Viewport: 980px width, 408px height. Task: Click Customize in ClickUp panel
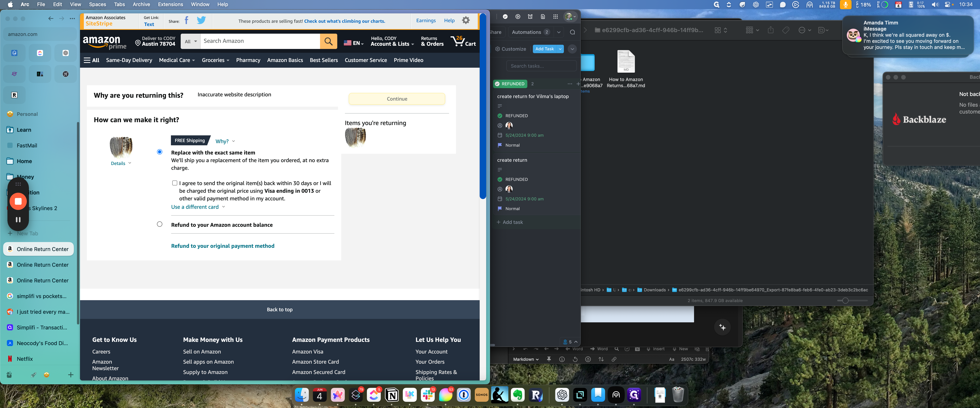(510, 49)
